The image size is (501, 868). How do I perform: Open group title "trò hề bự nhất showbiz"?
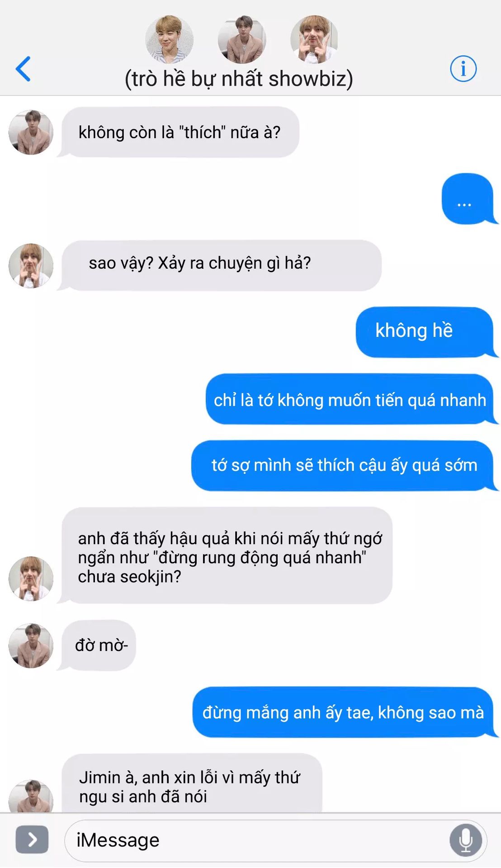coord(239,79)
